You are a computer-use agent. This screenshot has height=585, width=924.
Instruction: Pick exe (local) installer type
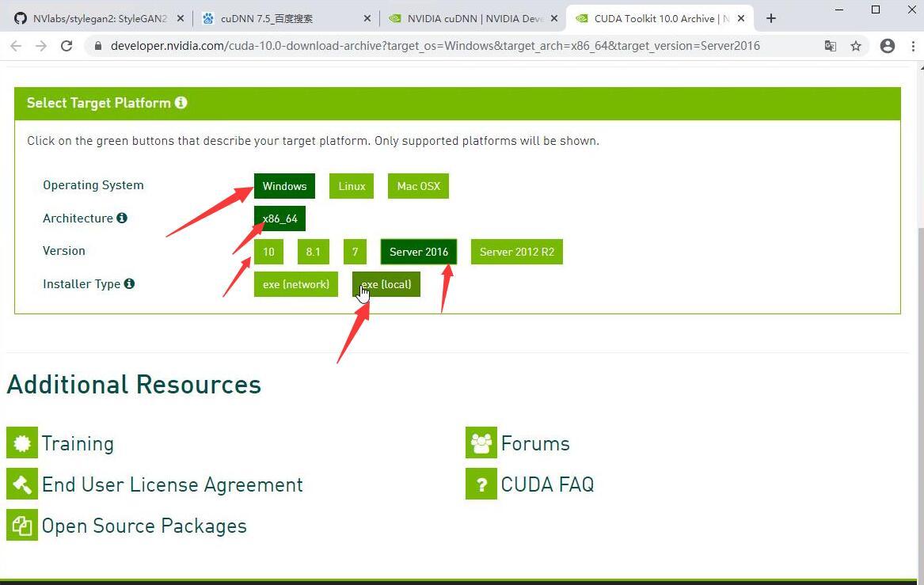pyautogui.click(x=386, y=284)
